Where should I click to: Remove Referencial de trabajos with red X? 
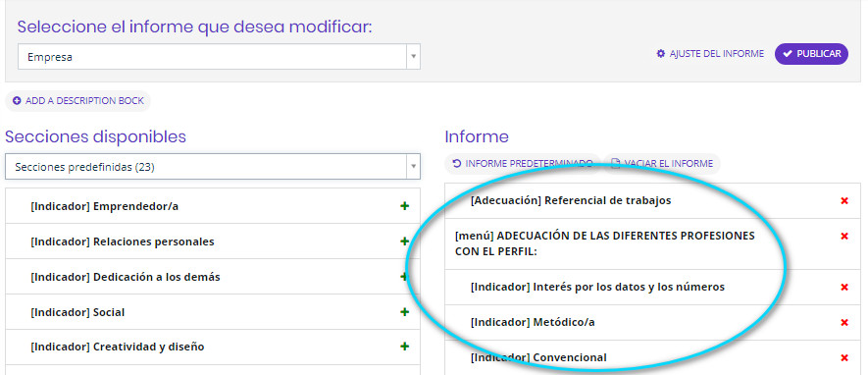pyautogui.click(x=844, y=200)
